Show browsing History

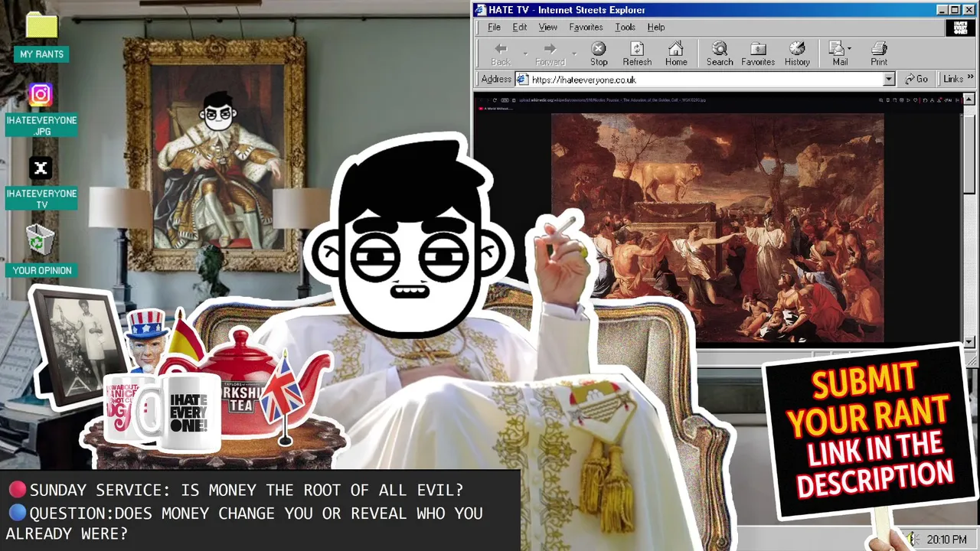[797, 54]
